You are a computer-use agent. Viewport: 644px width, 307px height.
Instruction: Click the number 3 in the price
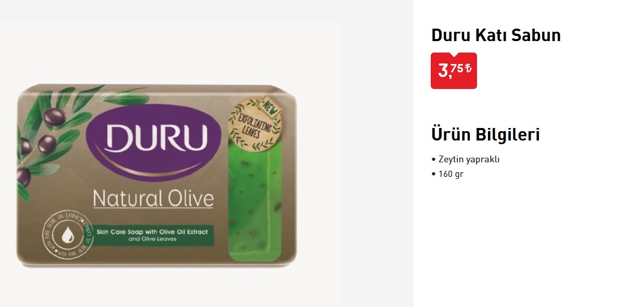443,71
